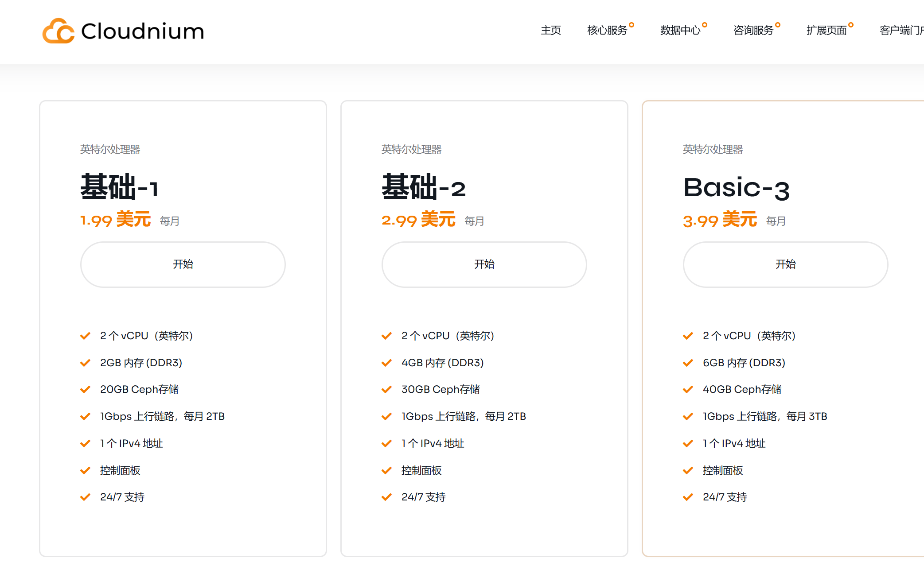Open the 客户端门户 menu item
This screenshot has width=924, height=562.
coord(901,30)
